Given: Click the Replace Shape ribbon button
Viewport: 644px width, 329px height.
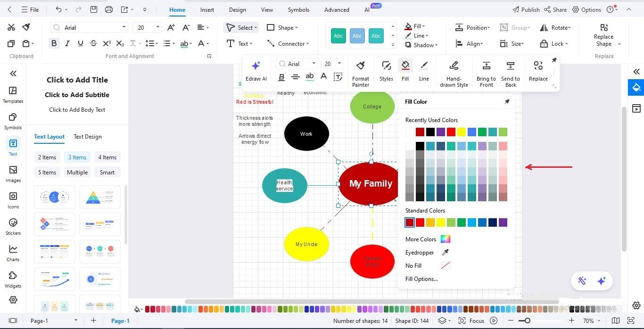Looking at the screenshot, I should point(604,35).
